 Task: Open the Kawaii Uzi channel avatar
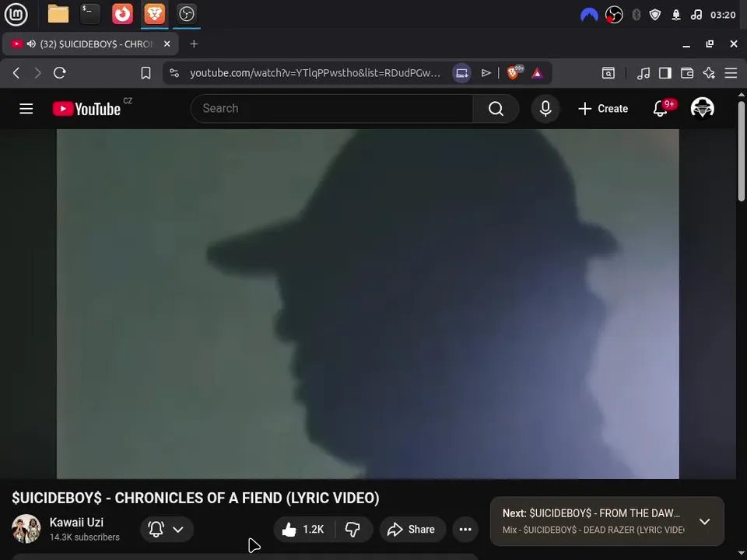[26, 529]
